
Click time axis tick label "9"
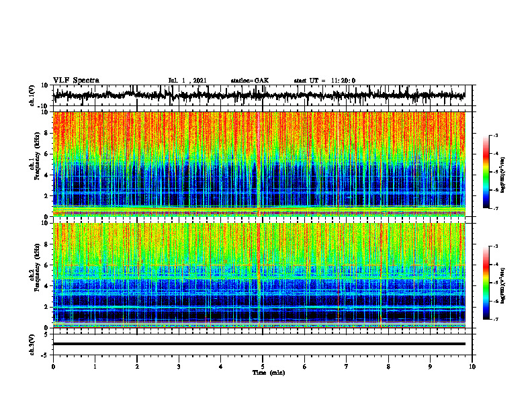pos(430,366)
